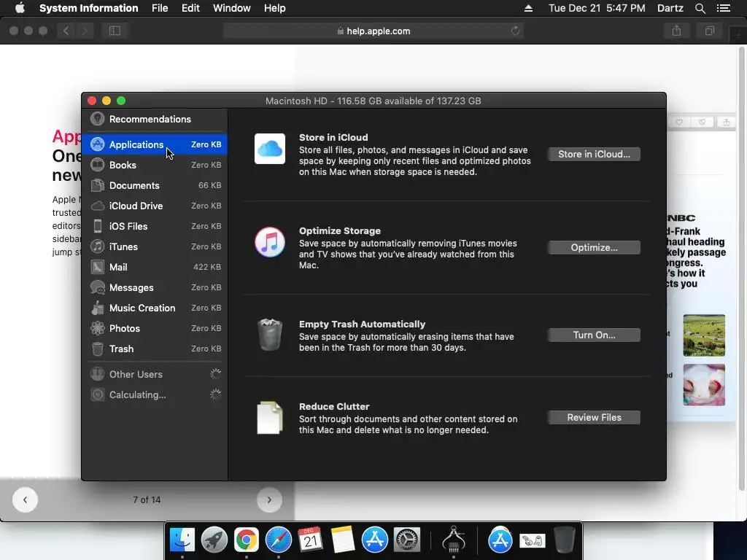Open Finder from the Dock
This screenshot has width=747, height=560.
click(182, 540)
